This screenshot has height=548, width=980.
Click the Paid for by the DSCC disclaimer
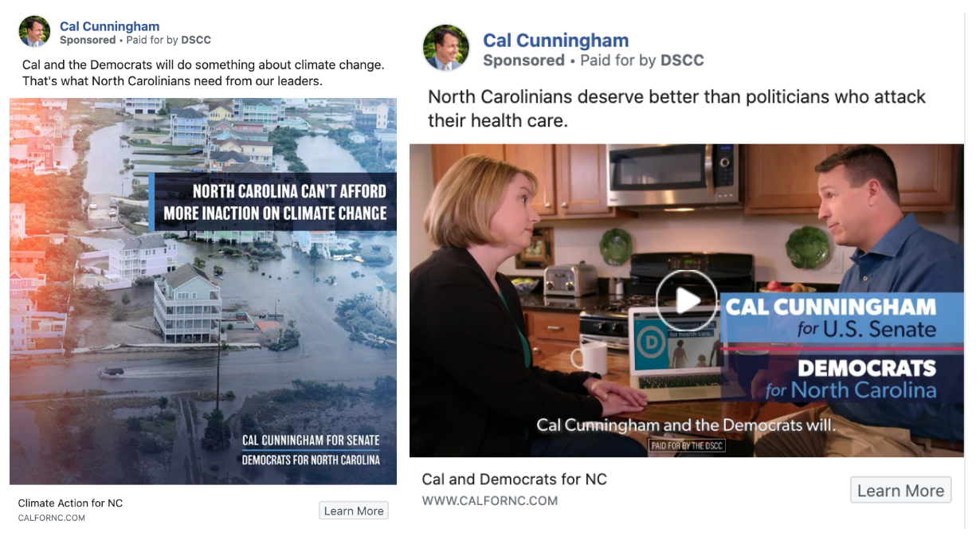(687, 446)
